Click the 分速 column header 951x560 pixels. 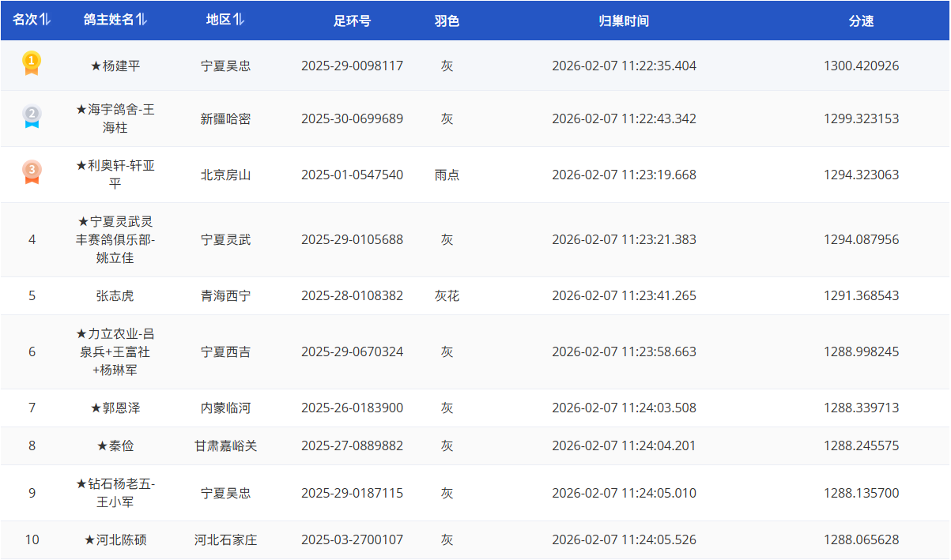point(861,21)
